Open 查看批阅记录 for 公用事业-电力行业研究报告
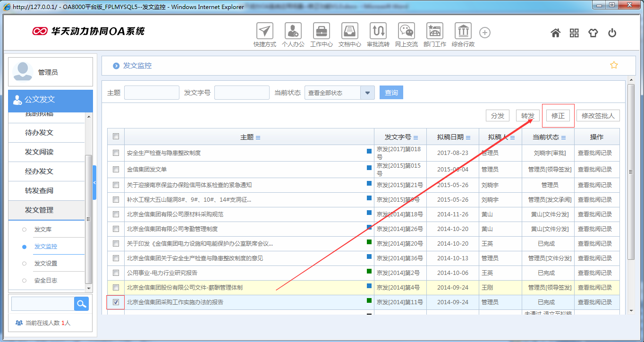 pos(598,273)
